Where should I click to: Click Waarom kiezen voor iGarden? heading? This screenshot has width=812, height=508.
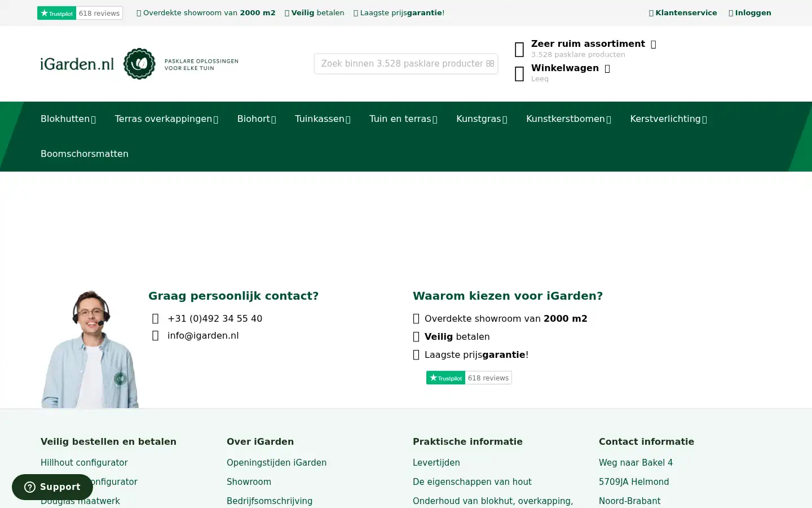pos(507,296)
